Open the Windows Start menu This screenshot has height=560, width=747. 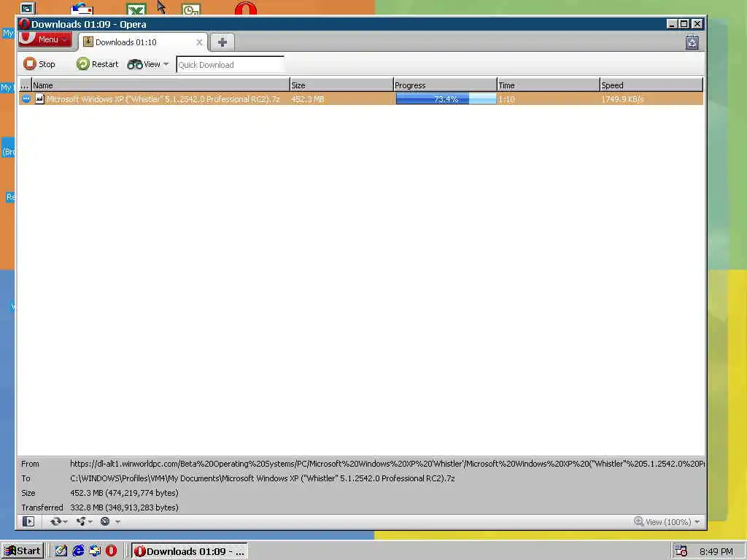click(x=23, y=551)
